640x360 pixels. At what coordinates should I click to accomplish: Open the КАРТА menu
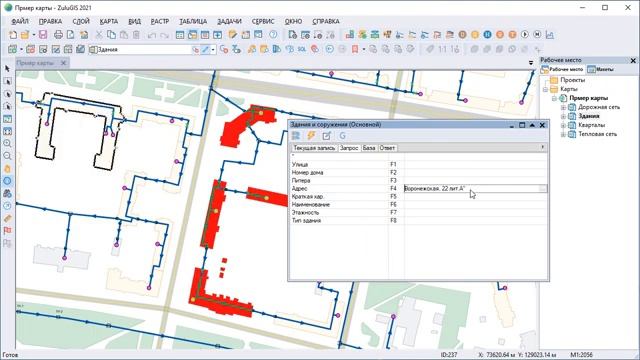coord(109,21)
